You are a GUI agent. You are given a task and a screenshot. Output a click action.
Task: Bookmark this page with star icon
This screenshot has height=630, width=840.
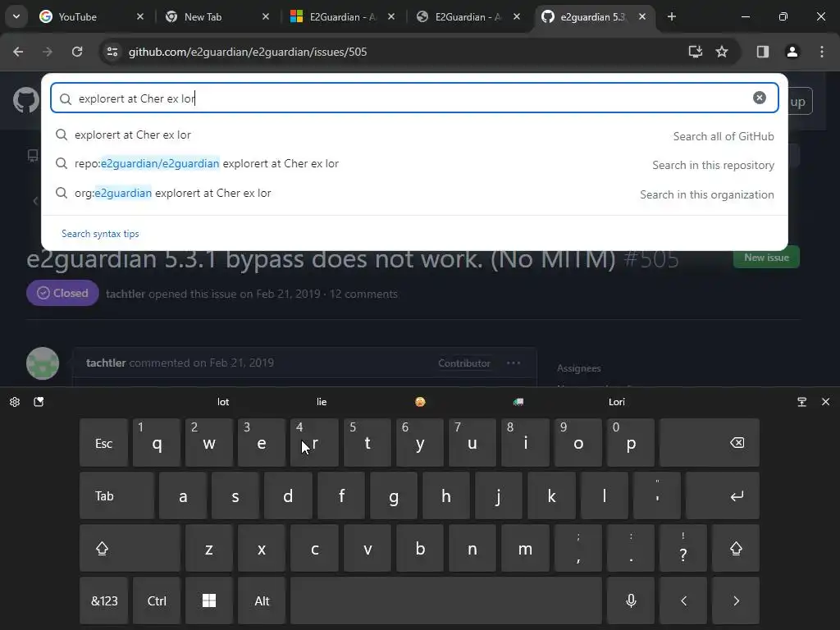722,52
